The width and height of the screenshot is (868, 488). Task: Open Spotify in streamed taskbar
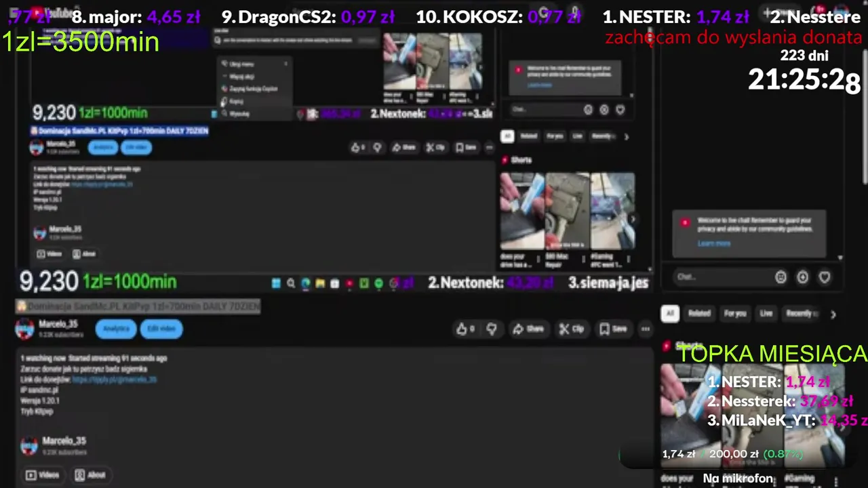pos(378,283)
